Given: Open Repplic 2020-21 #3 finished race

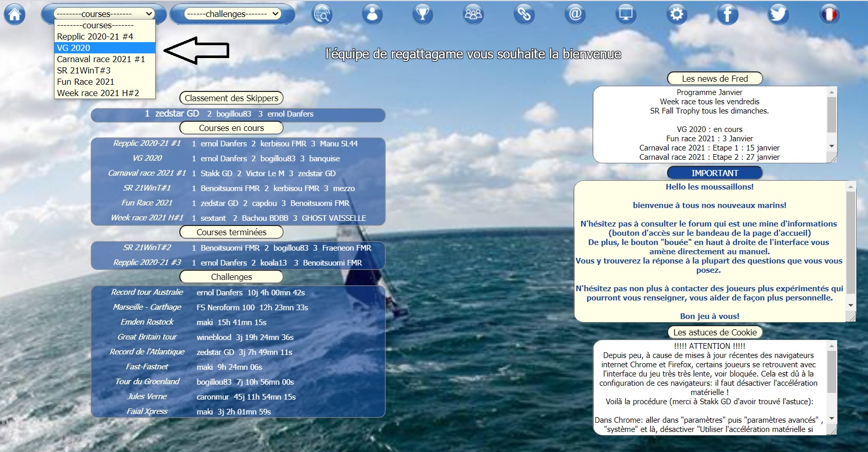Looking at the screenshot, I should 147,262.
